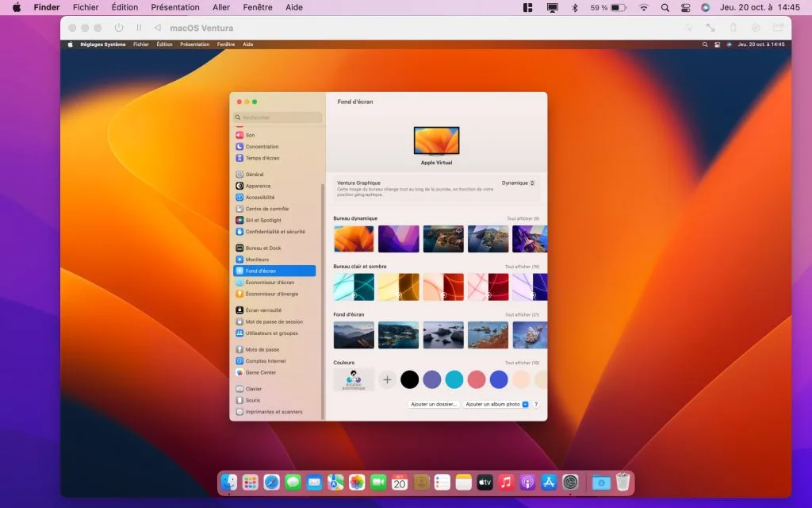Choose the teal color swatch
812x508 pixels.
[x=454, y=380]
